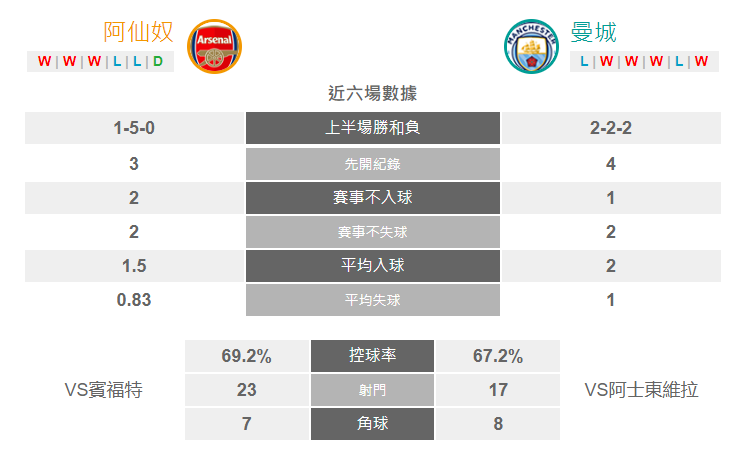This screenshot has height=453, width=750.
Task: Click the 平均失球 stat label
Action: [x=373, y=300]
